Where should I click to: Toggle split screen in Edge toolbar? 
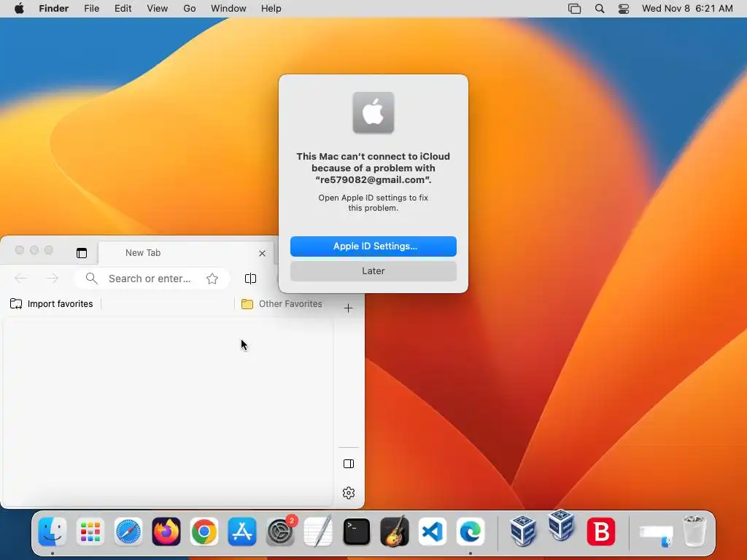click(x=251, y=279)
